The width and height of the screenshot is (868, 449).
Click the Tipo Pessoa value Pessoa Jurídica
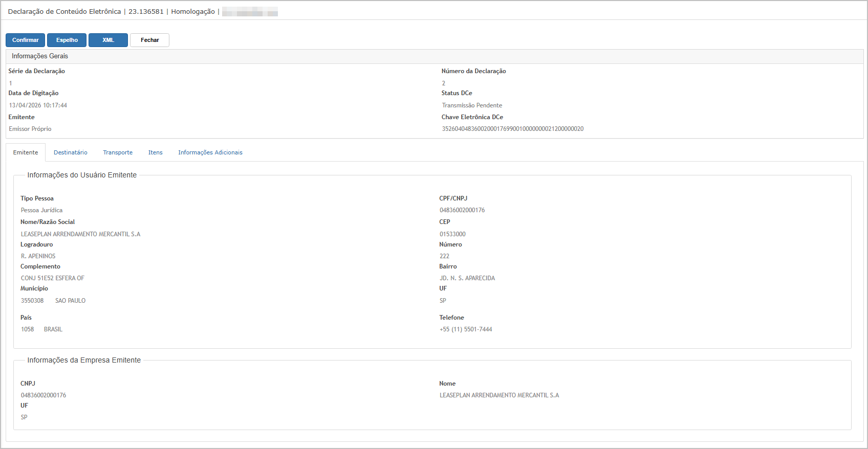coord(41,210)
